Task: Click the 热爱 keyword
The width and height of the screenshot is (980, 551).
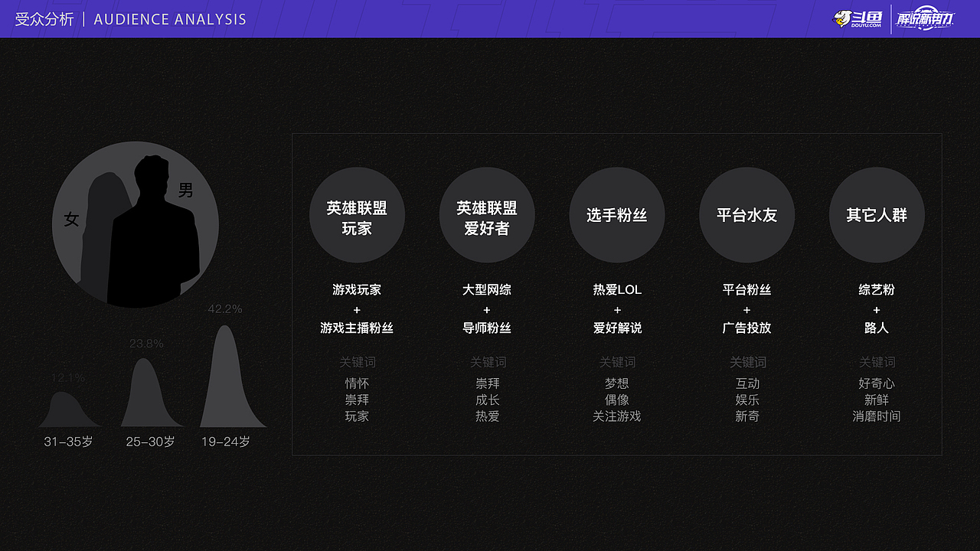Action: 487,416
